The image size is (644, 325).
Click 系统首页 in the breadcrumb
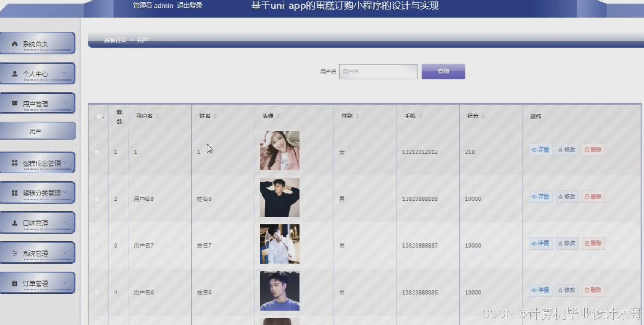click(115, 40)
